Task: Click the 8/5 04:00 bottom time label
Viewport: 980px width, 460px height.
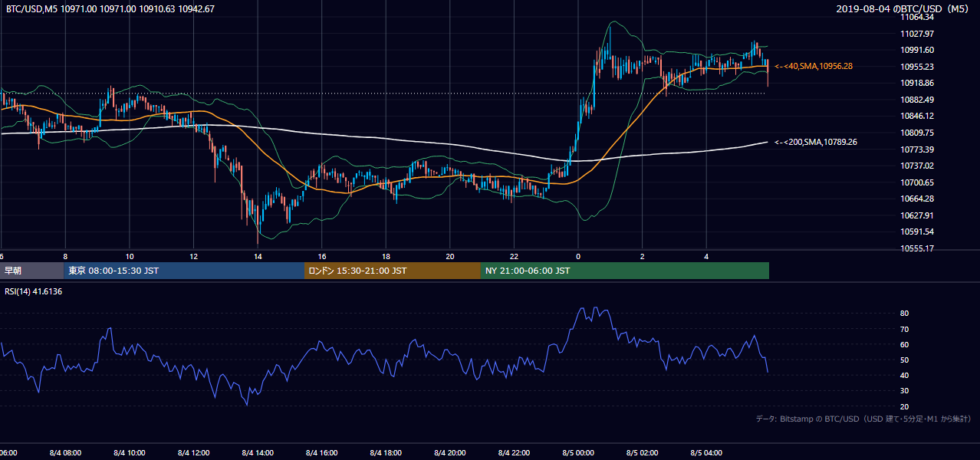Action: click(x=706, y=453)
